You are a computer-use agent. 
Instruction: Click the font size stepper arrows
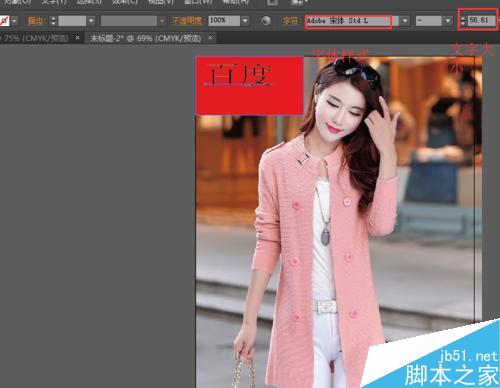coord(463,21)
